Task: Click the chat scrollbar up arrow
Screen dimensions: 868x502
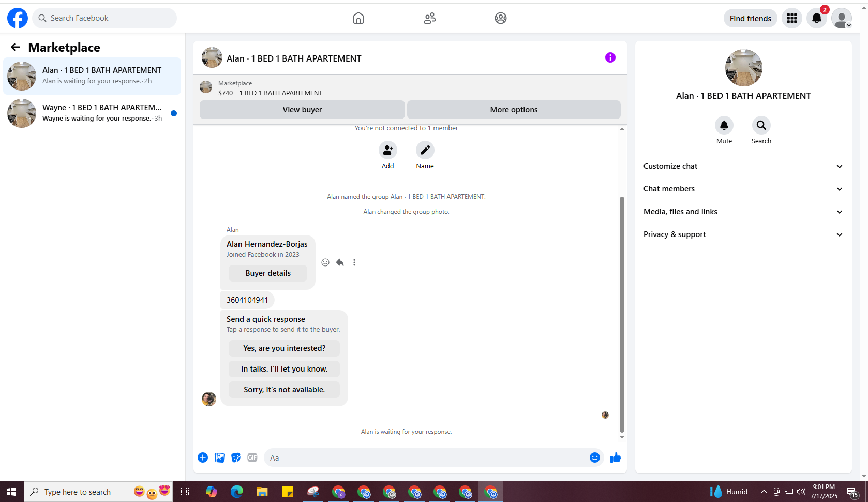Action: pos(622,129)
